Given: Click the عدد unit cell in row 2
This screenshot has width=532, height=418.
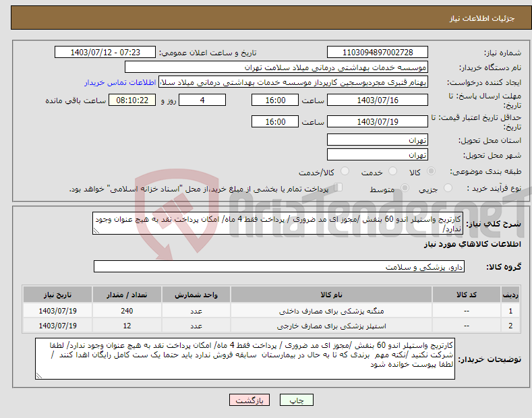Looking at the screenshot, I should 196,326.
